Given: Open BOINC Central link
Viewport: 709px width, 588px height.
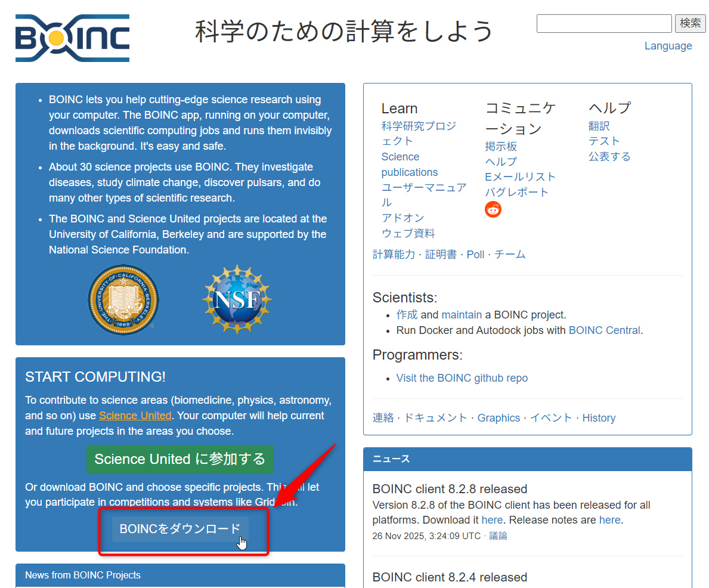Looking at the screenshot, I should pyautogui.click(x=604, y=330).
